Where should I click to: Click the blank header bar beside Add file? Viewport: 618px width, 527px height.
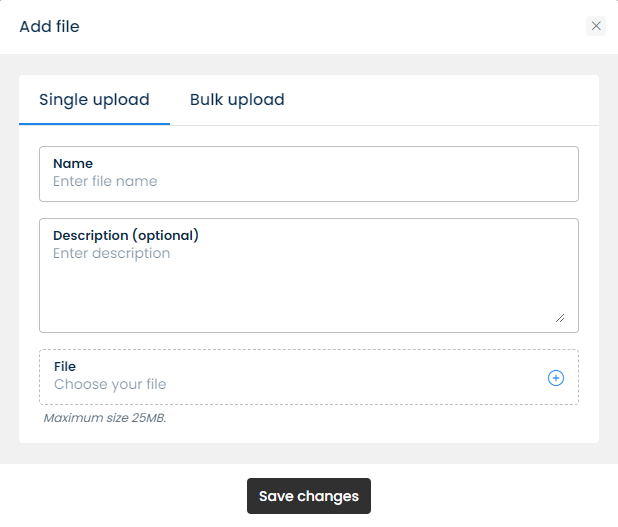[330, 27]
